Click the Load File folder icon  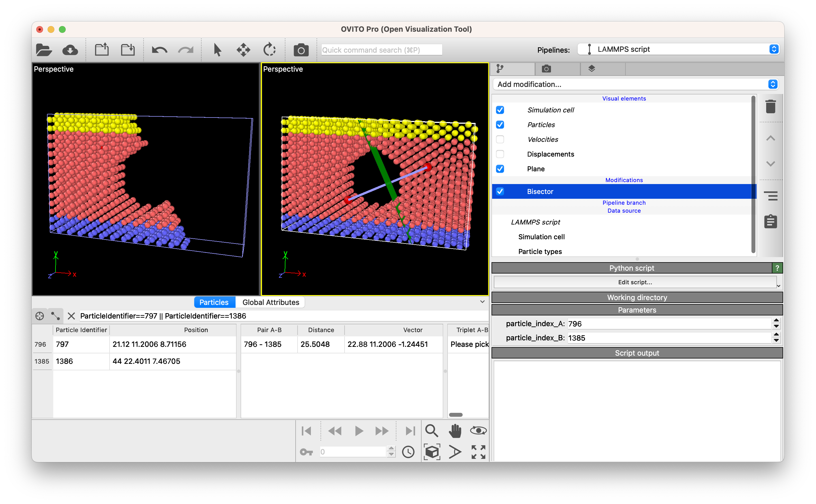click(44, 50)
